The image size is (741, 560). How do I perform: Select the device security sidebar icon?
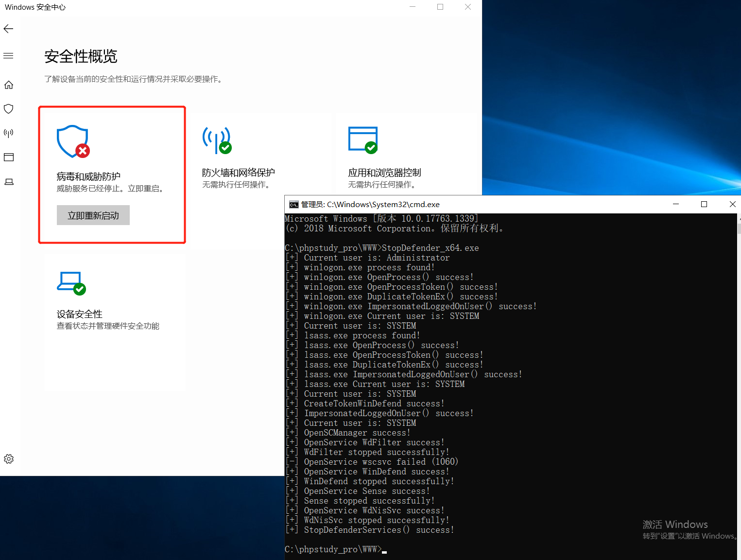[x=8, y=181]
